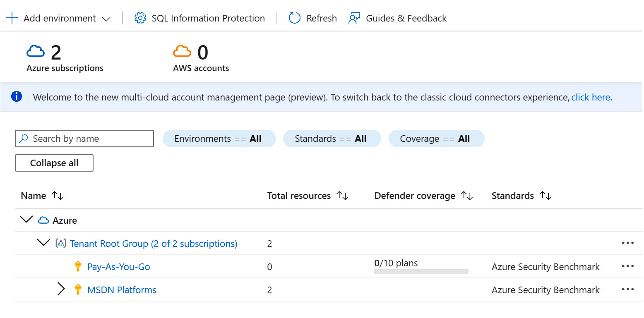Viewport: 644px width, 318px height.
Task: Click the SQL Information Protection gear icon
Action: tap(140, 18)
